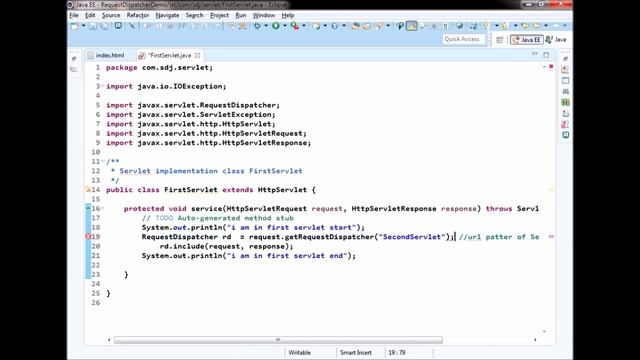Viewport: 640px width, 360px height.
Task: Click the horizontal scrollbar thumb in the editor
Action: point(278,340)
